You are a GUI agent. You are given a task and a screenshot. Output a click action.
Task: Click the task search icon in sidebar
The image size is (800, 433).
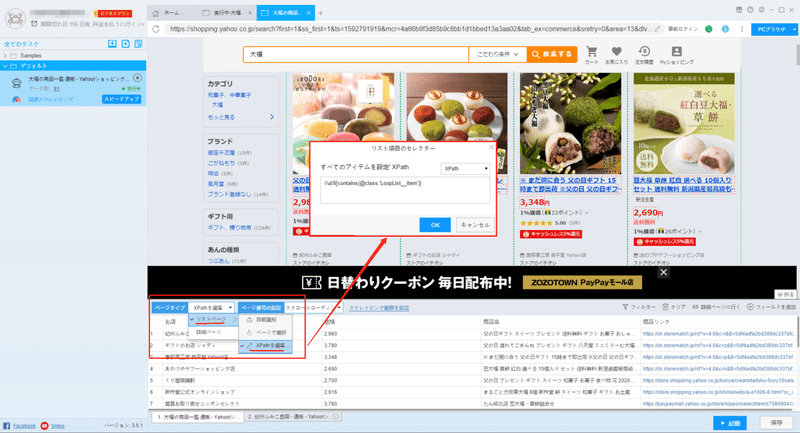(138, 44)
